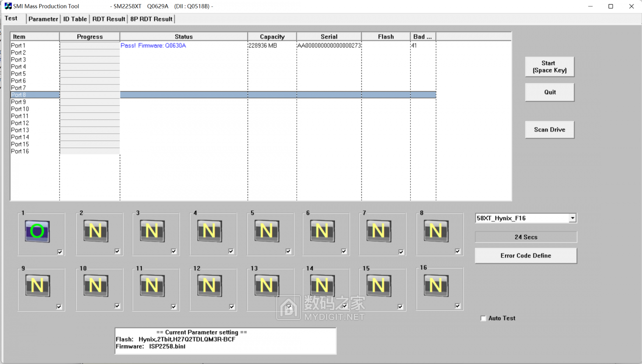Click the Start (Space Key) button
This screenshot has height=364, width=642.
(549, 66)
